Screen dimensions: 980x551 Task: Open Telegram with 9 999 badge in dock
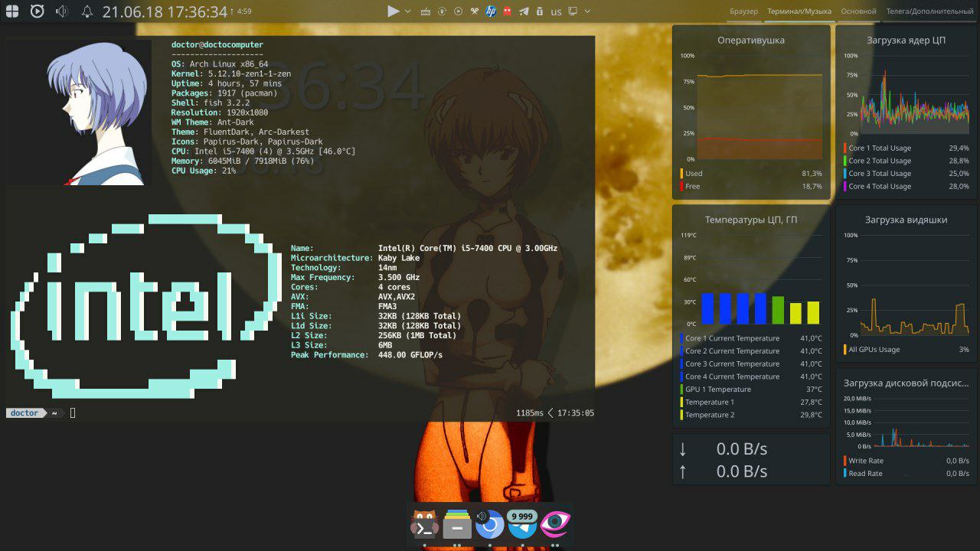point(523,524)
